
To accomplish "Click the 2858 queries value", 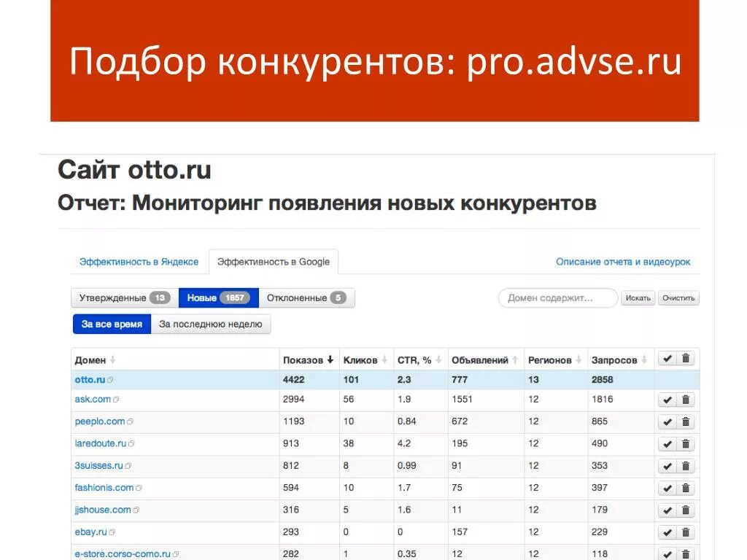I will 602,380.
